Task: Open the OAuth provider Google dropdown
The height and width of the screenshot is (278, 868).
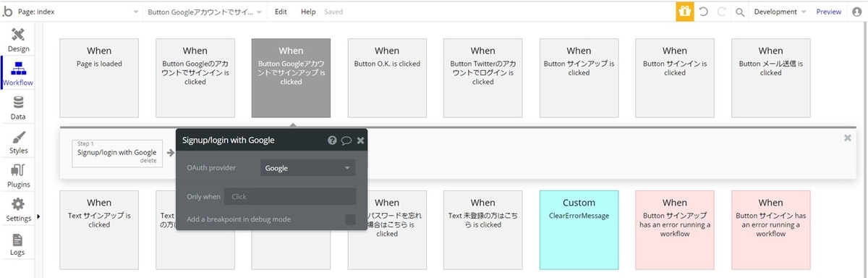Action: click(307, 168)
